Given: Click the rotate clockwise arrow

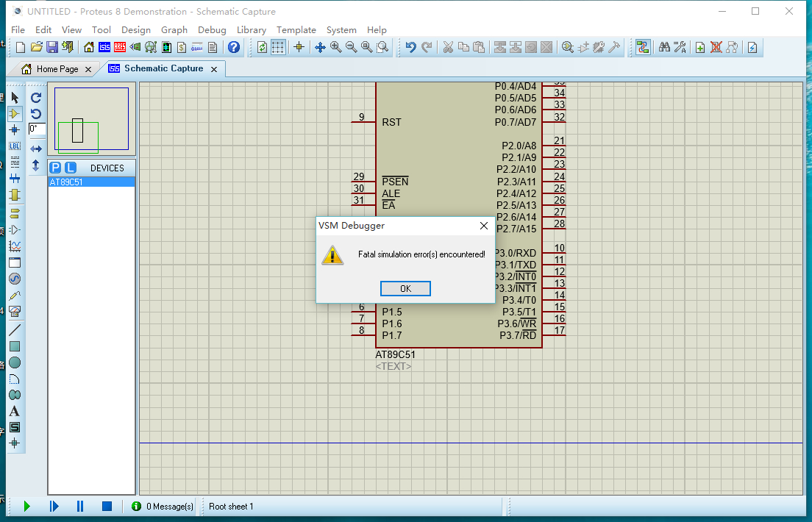Looking at the screenshot, I should tap(35, 97).
